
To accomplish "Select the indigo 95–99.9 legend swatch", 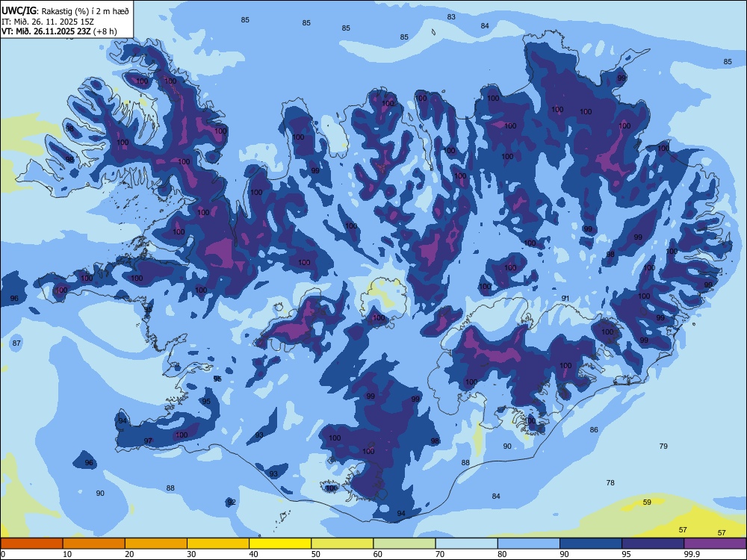I will (653, 544).
